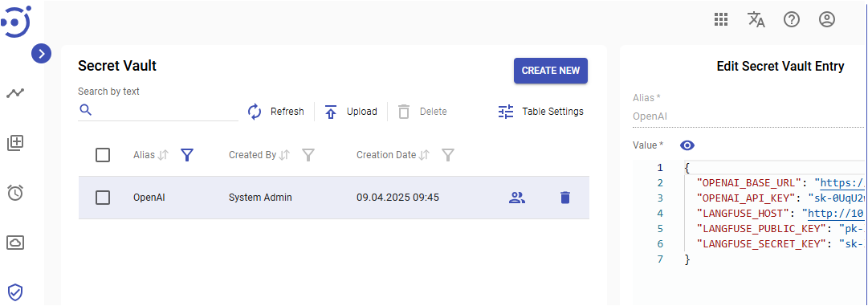Open the cloud panel icon in sidebar

pos(15,243)
